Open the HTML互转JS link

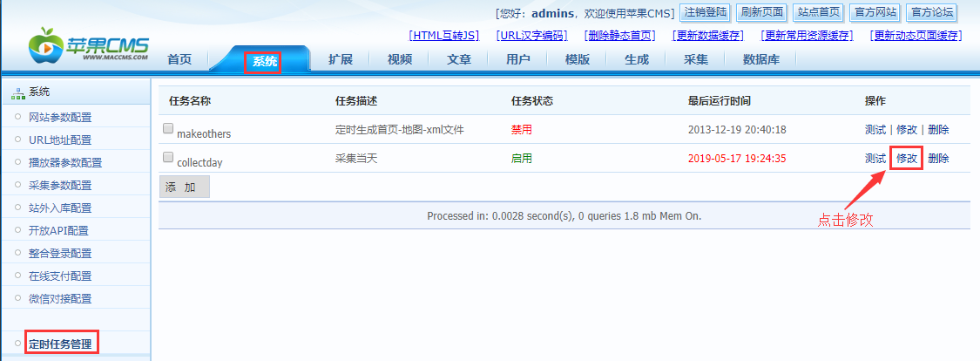pyautogui.click(x=443, y=36)
